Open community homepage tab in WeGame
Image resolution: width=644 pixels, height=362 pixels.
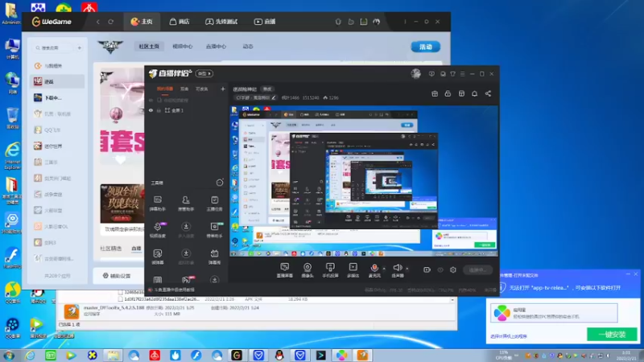point(149,47)
